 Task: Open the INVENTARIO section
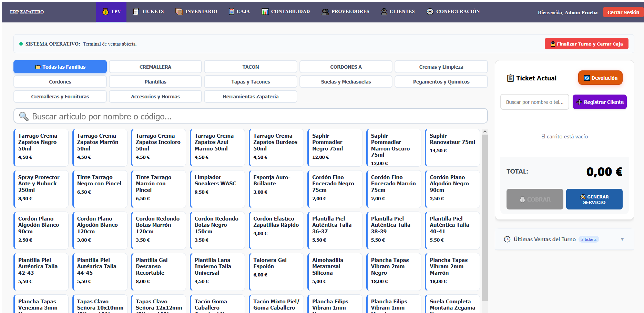pos(196,12)
